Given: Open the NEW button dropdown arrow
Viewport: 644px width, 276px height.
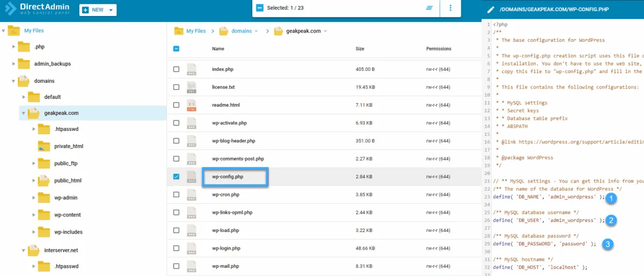Looking at the screenshot, I should point(111,10).
